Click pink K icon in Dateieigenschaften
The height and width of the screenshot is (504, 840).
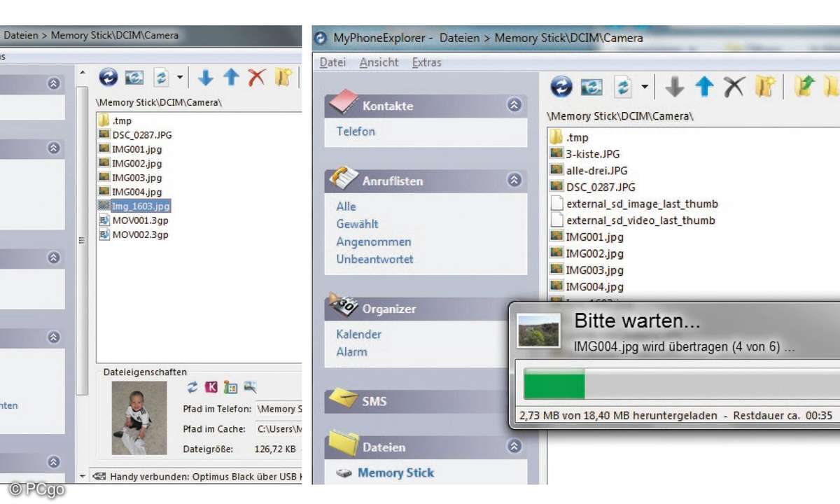(211, 386)
